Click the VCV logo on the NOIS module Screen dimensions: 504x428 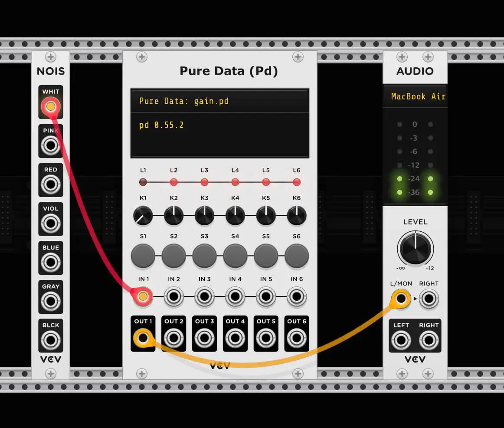pyautogui.click(x=50, y=359)
